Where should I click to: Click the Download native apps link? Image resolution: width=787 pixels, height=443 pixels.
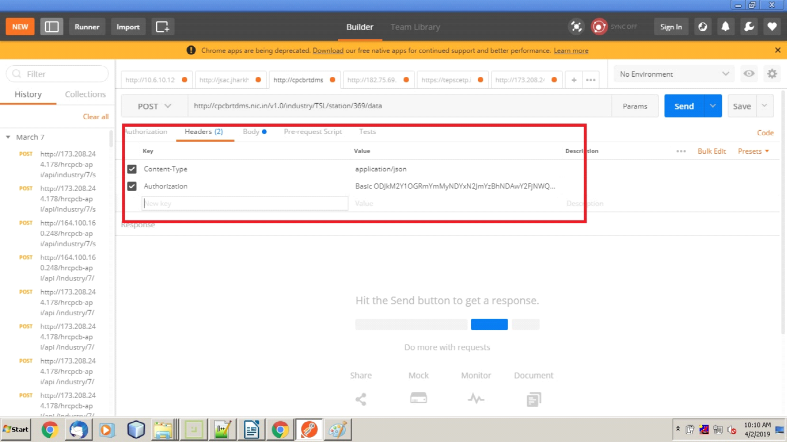click(328, 51)
